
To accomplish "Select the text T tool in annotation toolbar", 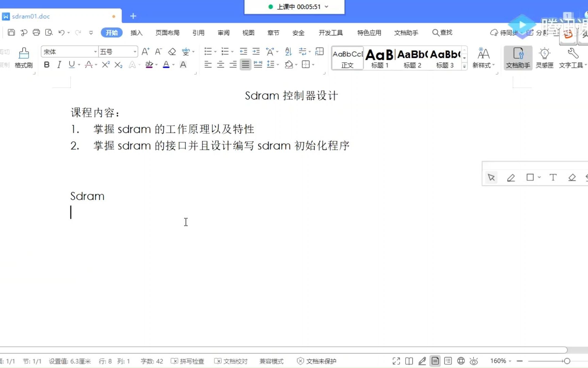I will click(x=553, y=178).
